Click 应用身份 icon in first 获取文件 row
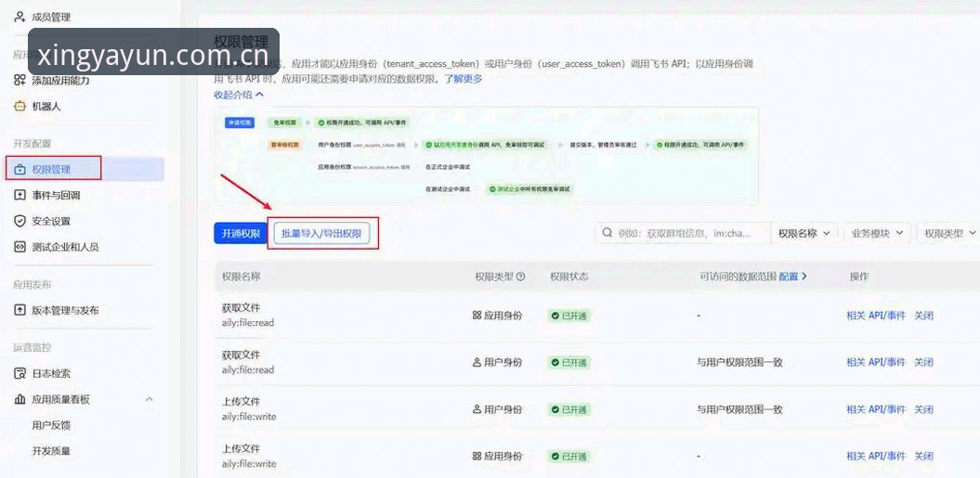Image resolution: width=980 pixels, height=478 pixels. [x=477, y=316]
